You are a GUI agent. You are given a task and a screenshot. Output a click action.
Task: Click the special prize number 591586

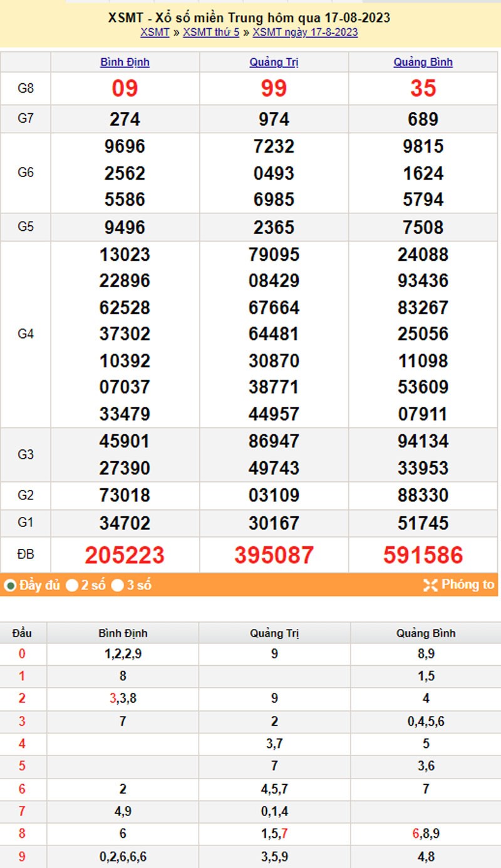[423, 555]
